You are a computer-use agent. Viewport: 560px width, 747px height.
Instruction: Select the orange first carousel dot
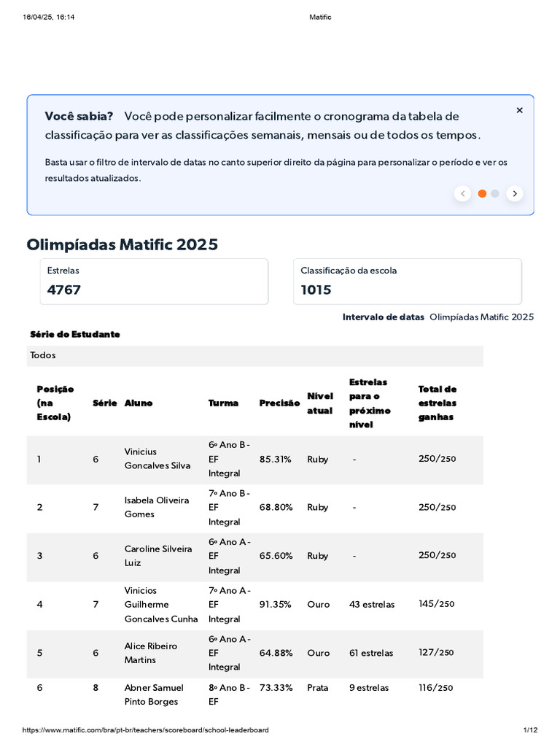[482, 193]
